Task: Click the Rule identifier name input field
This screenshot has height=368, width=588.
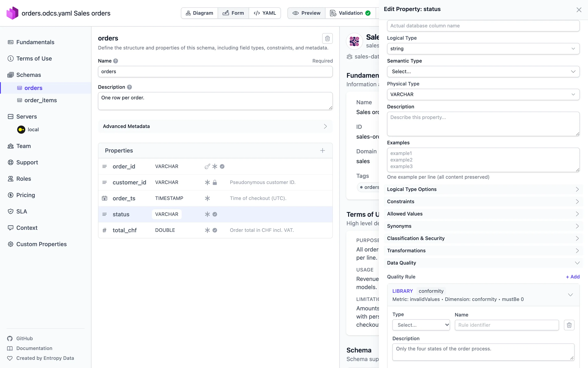Action: 507,325
